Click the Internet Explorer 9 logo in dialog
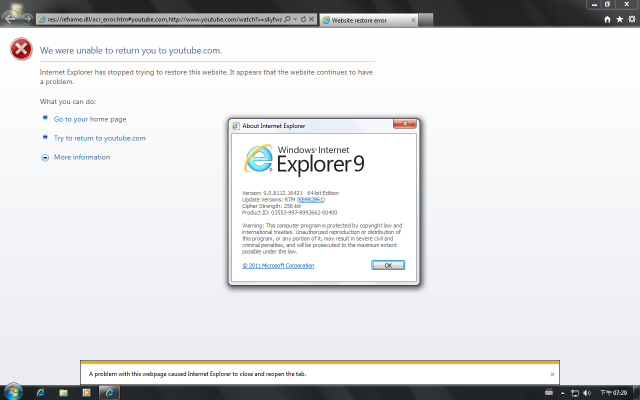Image resolution: width=640 pixels, height=400 pixels. 304,160
